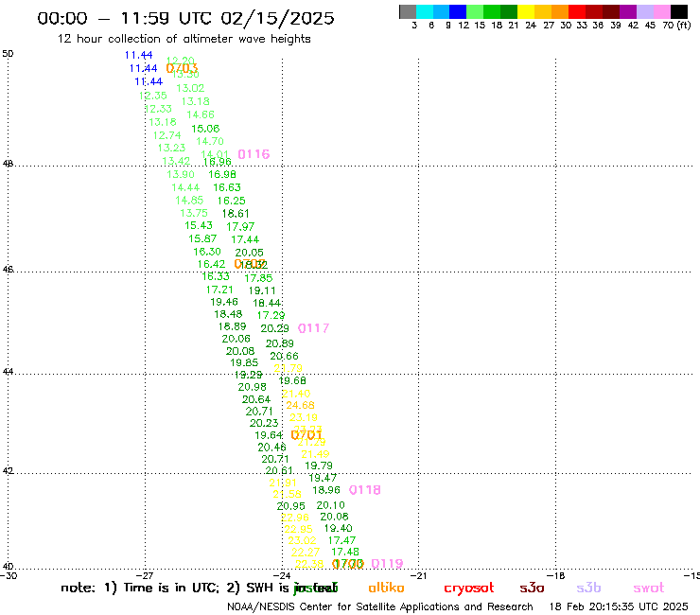The image size is (700, 615).
Task: Click the '-21' longitude axis label
Action: 418,575
